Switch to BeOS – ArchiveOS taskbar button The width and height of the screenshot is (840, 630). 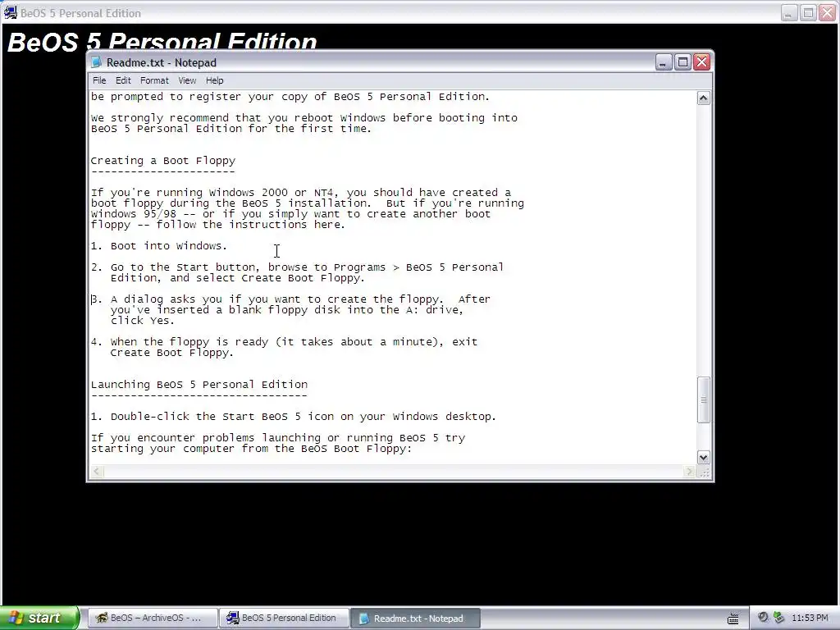point(153,618)
